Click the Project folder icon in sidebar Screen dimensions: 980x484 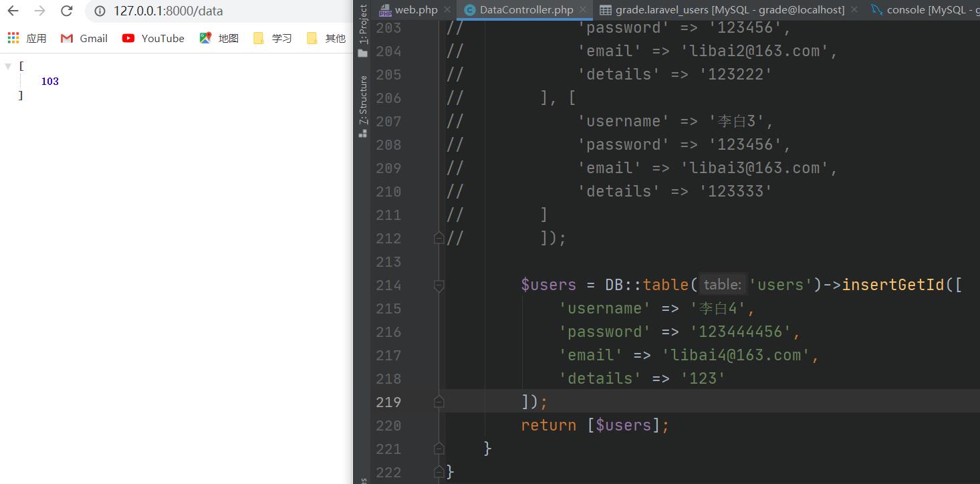point(363,53)
